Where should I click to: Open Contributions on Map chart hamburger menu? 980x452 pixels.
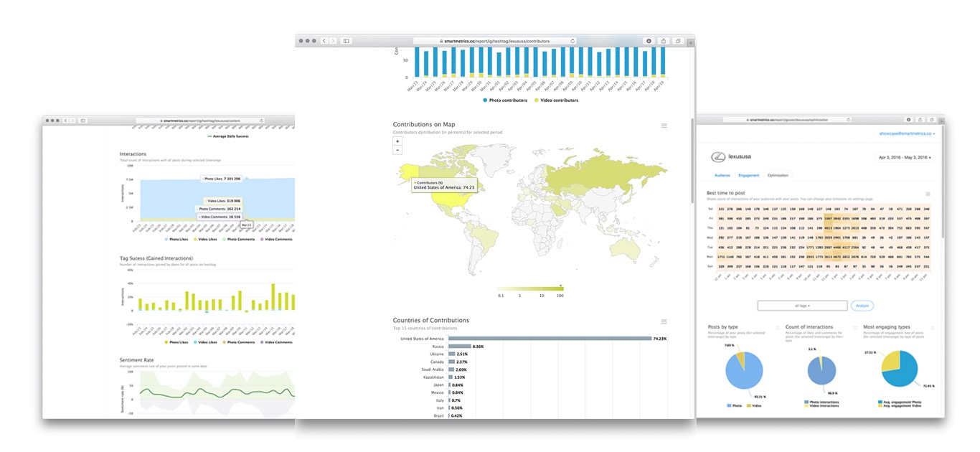tap(664, 126)
